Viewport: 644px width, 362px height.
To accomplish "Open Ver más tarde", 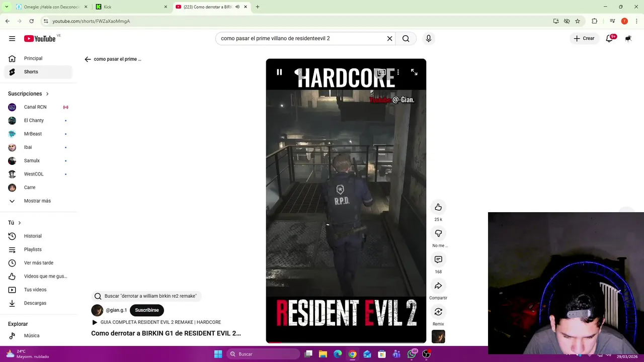I will pyautogui.click(x=38, y=263).
